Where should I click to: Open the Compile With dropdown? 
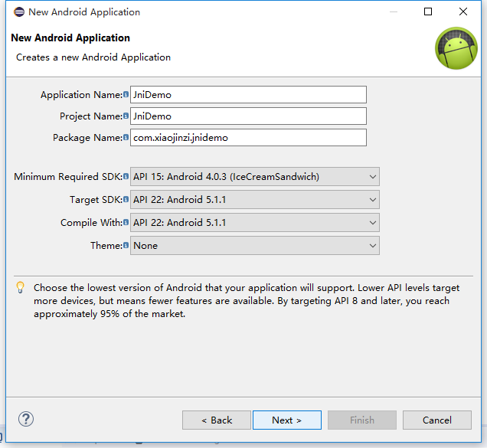[255, 222]
